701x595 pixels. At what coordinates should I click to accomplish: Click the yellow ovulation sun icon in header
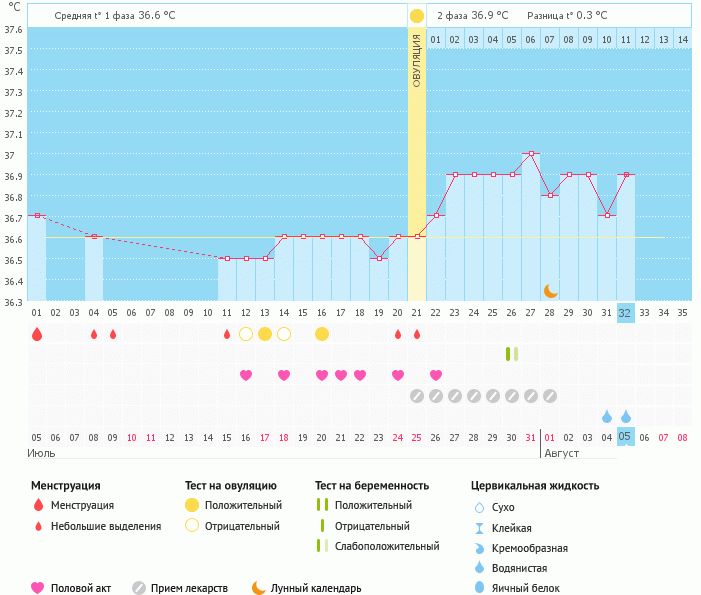tap(417, 16)
